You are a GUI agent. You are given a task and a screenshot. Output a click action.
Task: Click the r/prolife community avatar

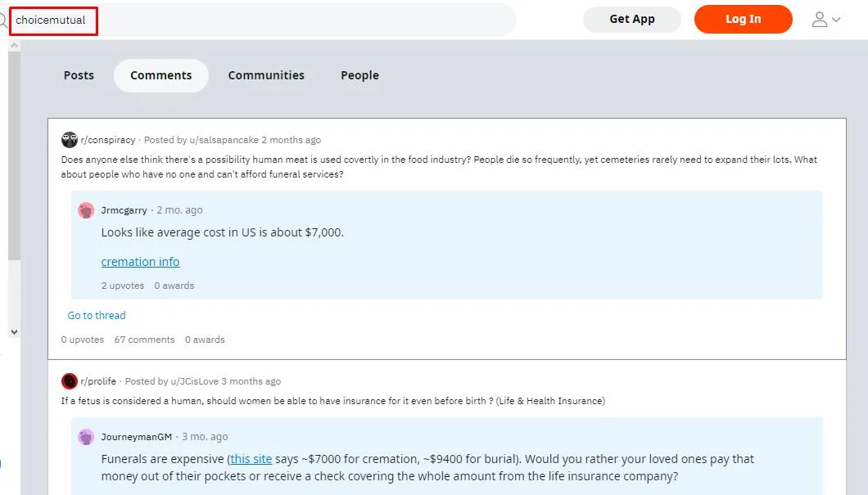click(x=70, y=381)
